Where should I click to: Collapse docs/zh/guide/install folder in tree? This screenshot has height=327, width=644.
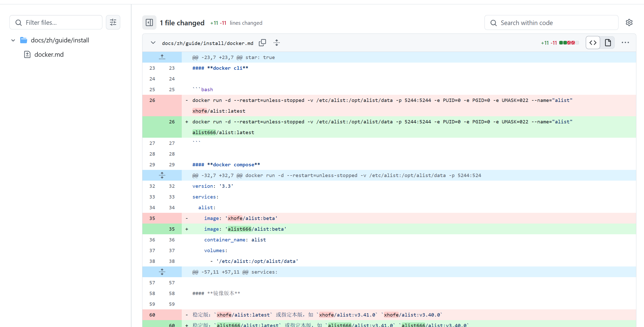tap(13, 40)
